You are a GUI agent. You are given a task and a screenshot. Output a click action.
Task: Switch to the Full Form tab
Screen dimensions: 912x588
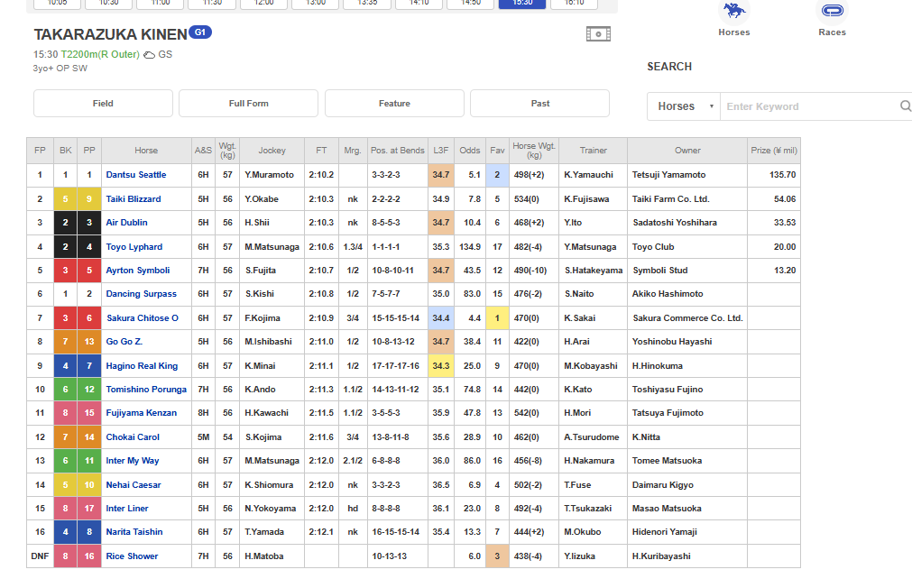tap(248, 104)
